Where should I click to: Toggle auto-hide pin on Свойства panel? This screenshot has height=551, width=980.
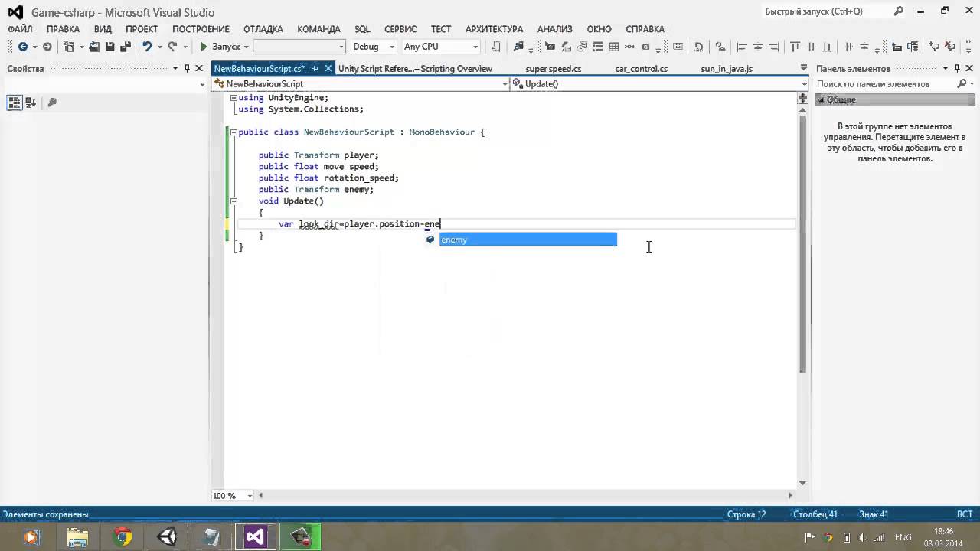point(187,69)
